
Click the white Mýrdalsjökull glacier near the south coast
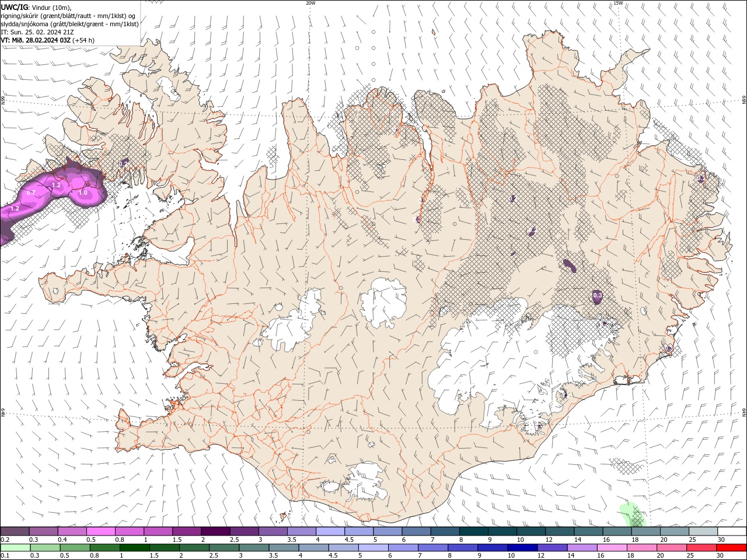365,481
